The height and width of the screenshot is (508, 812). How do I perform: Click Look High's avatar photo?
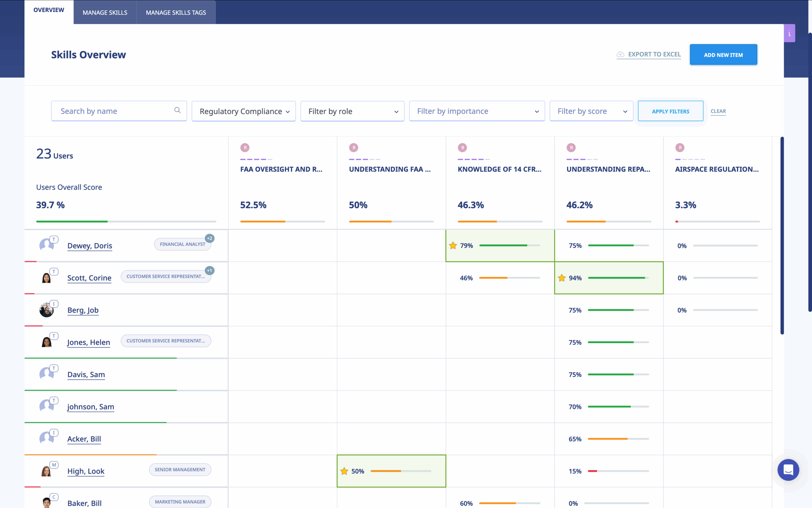(46, 471)
